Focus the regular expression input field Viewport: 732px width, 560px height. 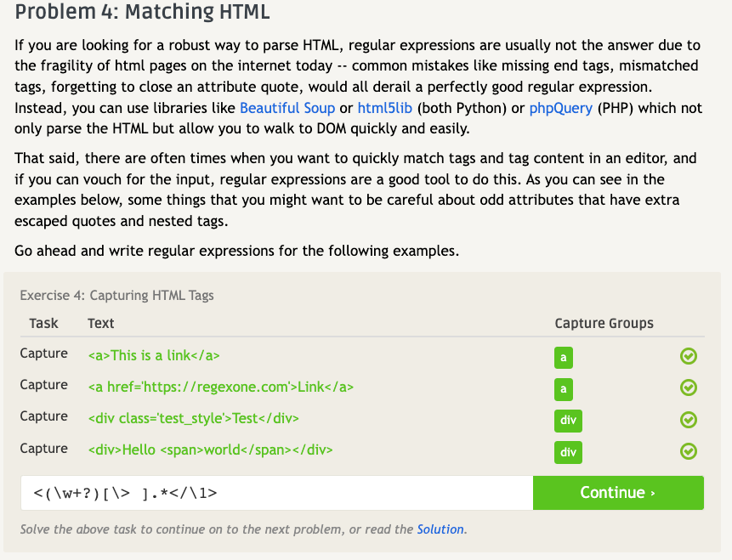tap(277, 493)
